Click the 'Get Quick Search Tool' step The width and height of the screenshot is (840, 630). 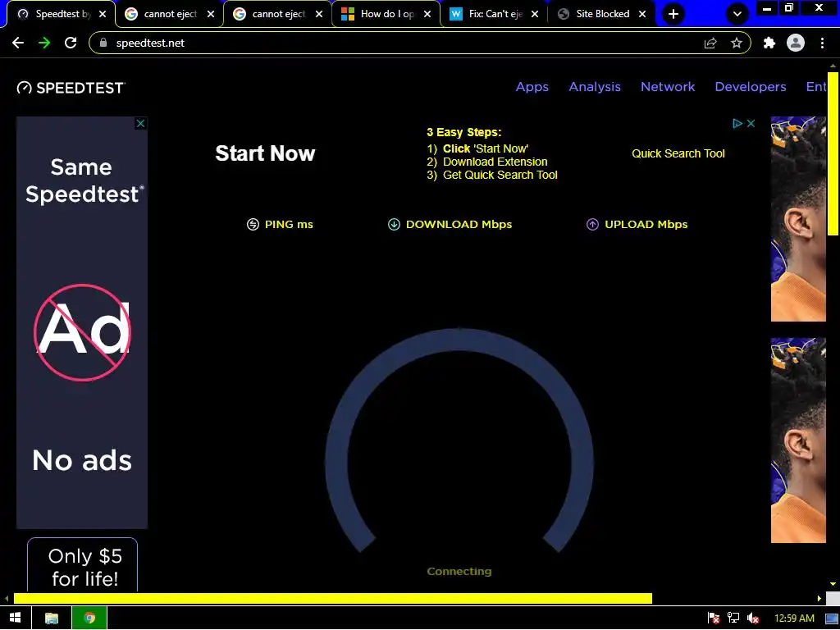pyautogui.click(x=500, y=176)
